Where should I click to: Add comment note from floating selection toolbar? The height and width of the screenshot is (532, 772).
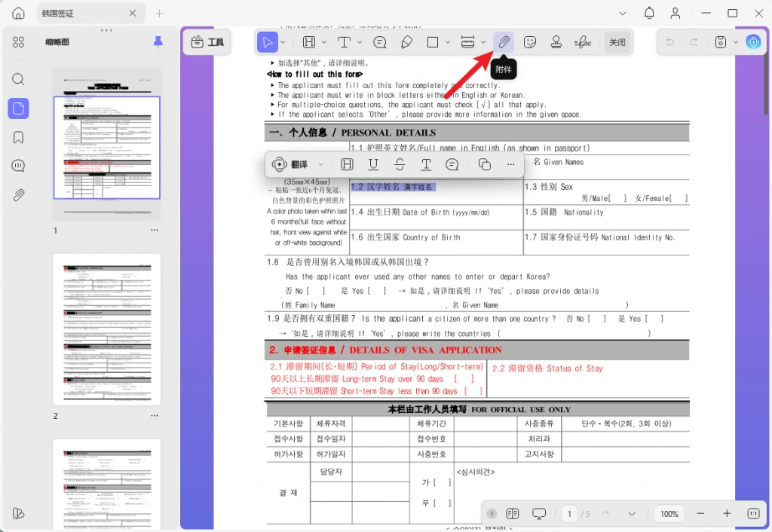coord(452,164)
